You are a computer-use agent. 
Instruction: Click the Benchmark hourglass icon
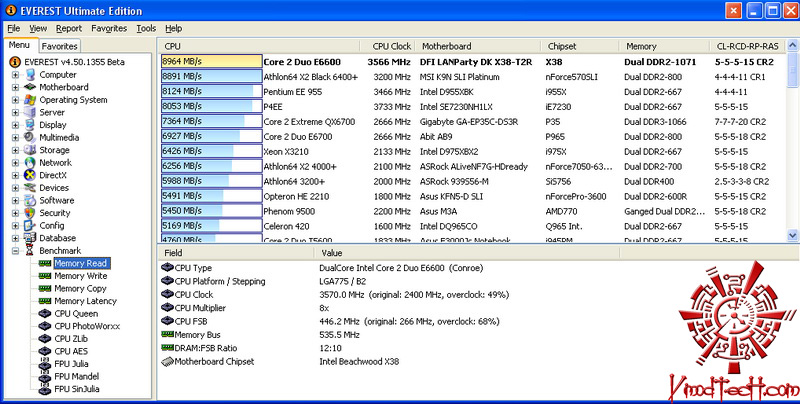coord(31,250)
